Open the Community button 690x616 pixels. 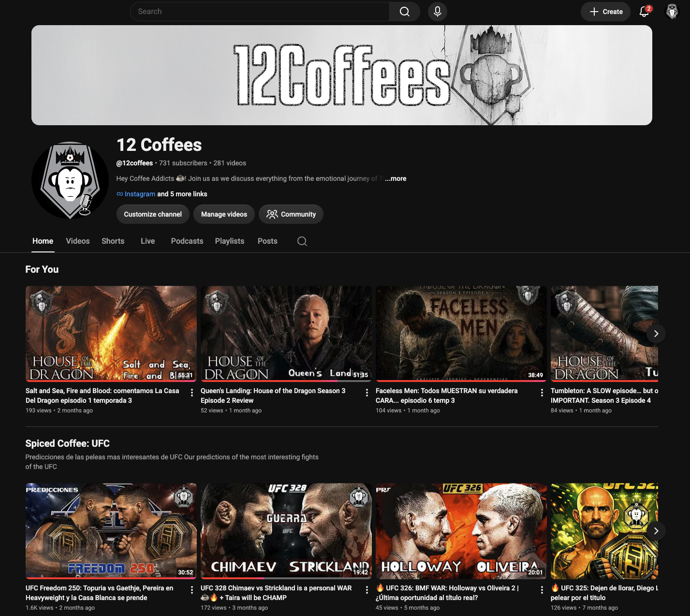click(291, 214)
